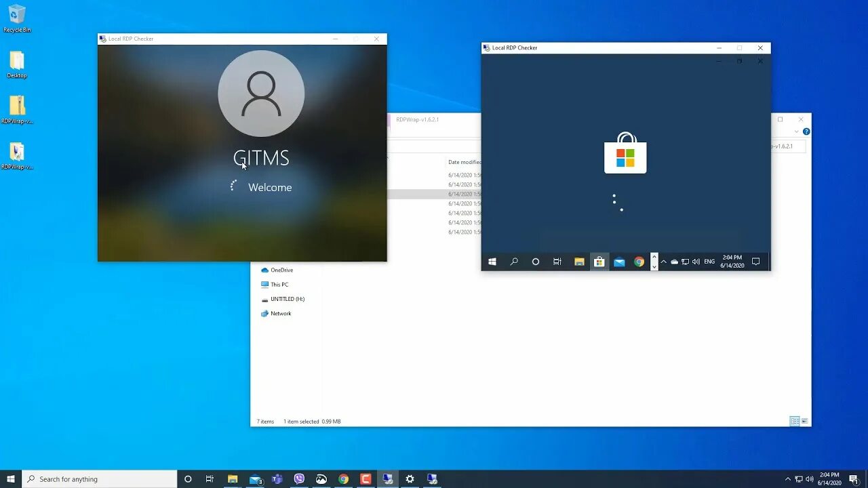Click ENG language indicator in RDP session
Viewport: 868px width, 488px height.
point(709,262)
